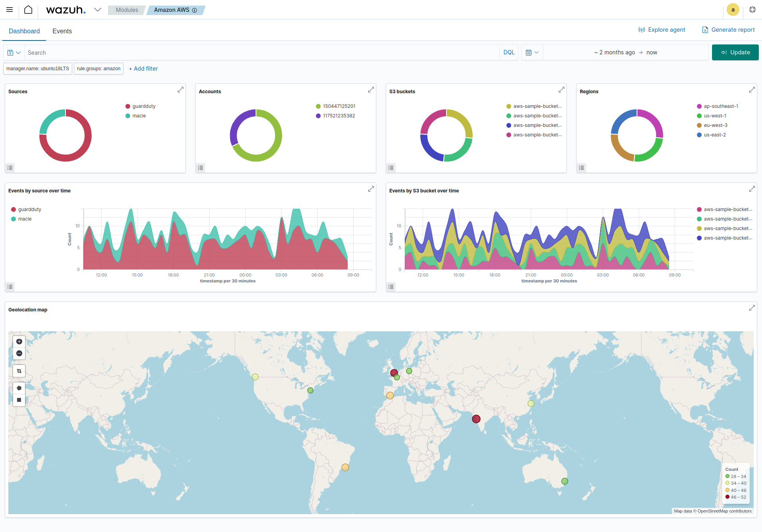
Task: Click the orange marker in Brazil
Action: [345, 467]
